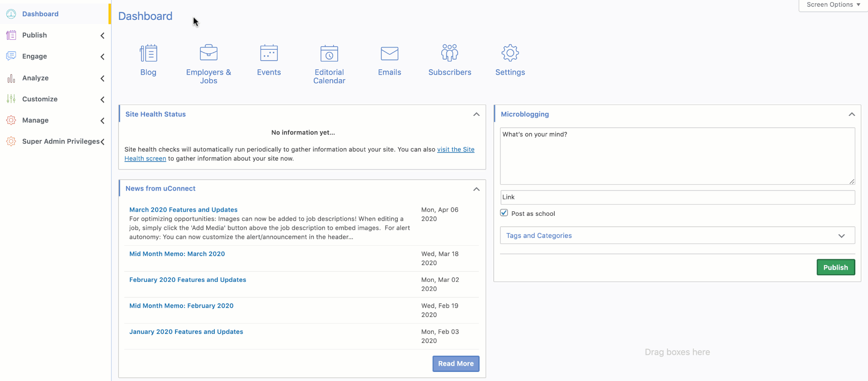Open the Emails envelope icon
868x381 pixels.
point(389,53)
